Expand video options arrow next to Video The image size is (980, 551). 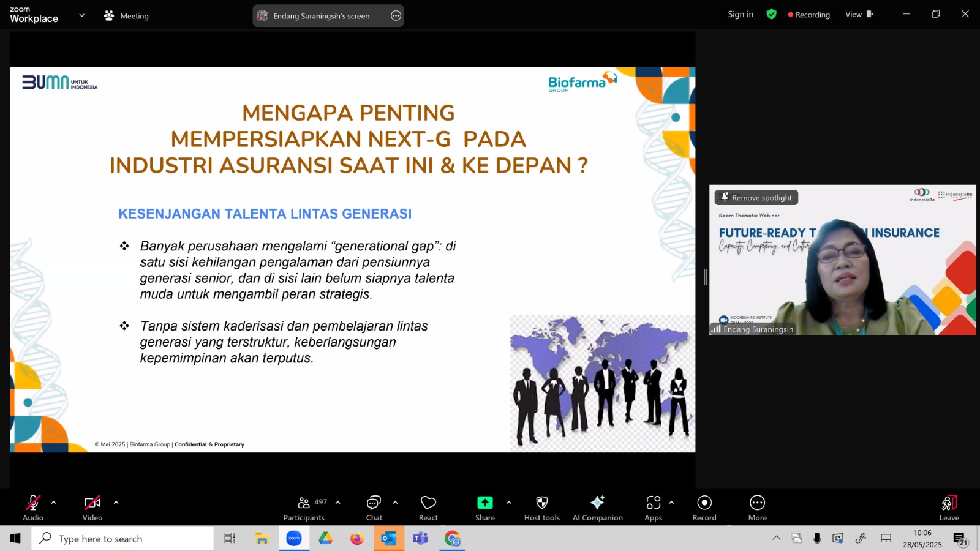click(116, 503)
